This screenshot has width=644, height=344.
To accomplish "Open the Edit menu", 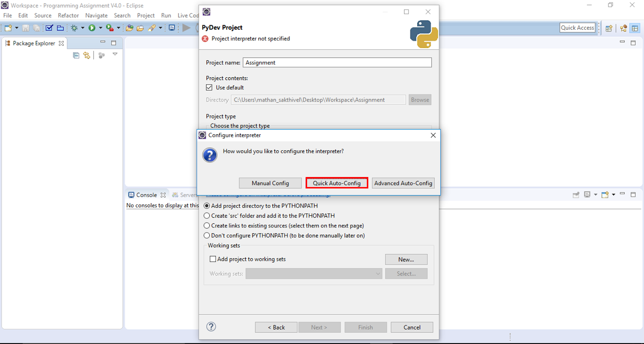I will tap(23, 15).
